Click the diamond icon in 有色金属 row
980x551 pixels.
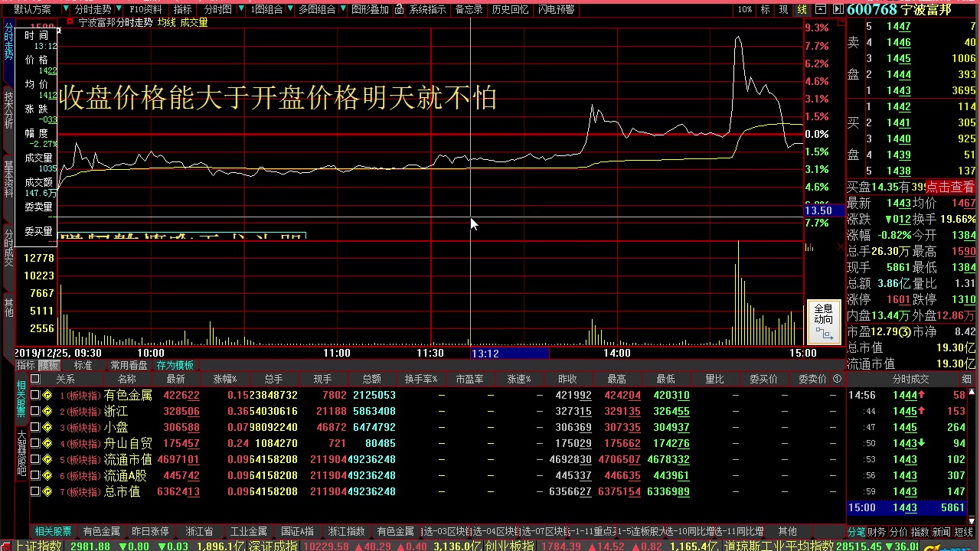click(x=47, y=396)
